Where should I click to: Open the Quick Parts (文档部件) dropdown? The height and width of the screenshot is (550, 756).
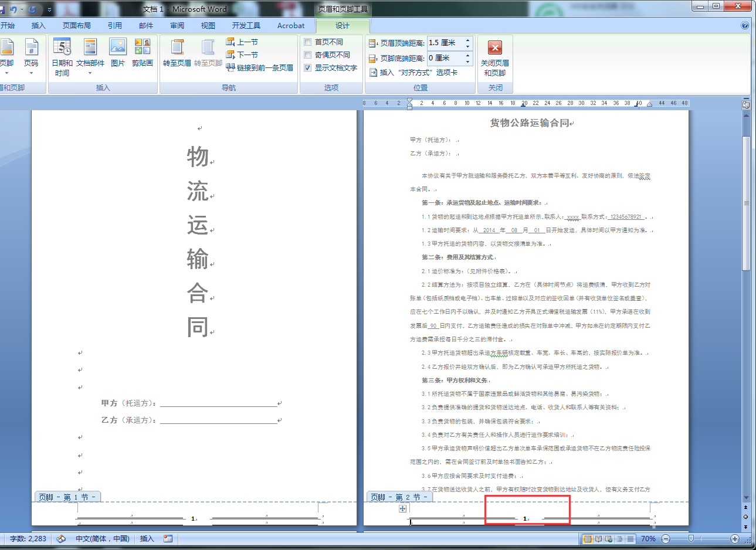click(x=90, y=56)
